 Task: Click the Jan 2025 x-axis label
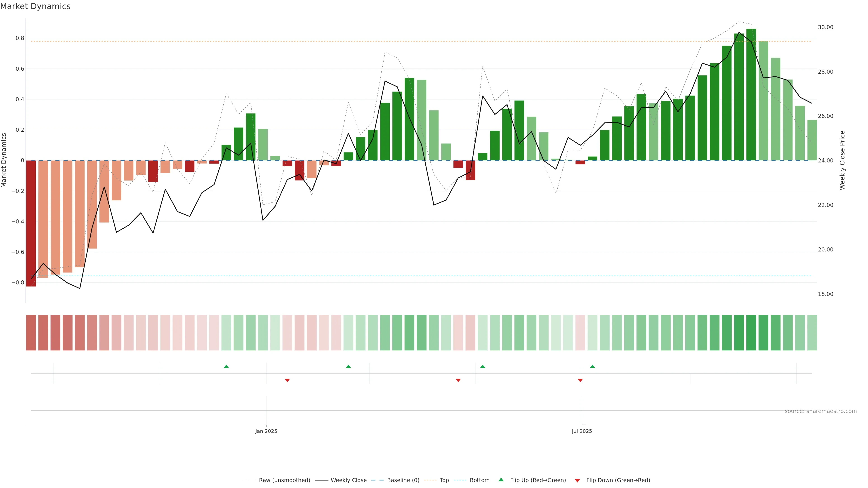pyautogui.click(x=266, y=431)
